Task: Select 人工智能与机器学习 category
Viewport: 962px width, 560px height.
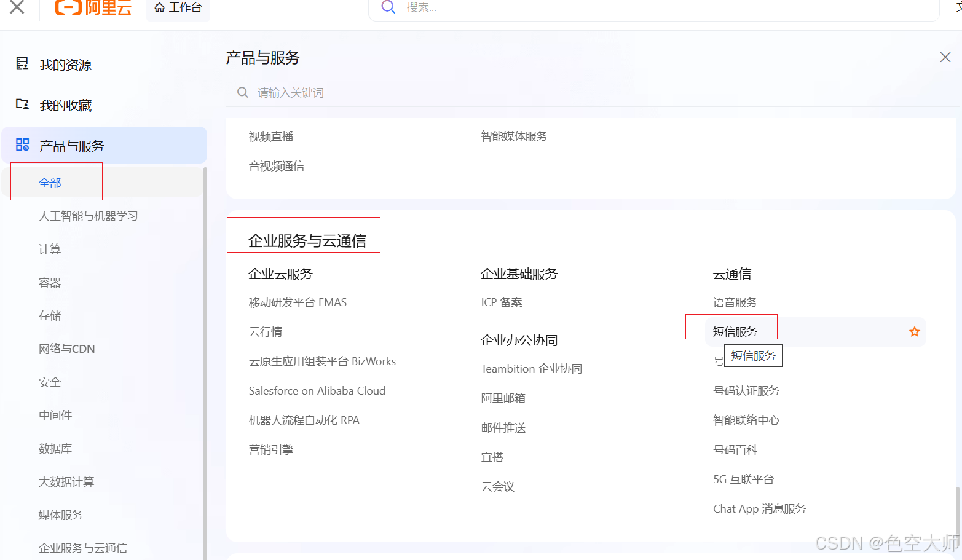Action: tap(89, 216)
